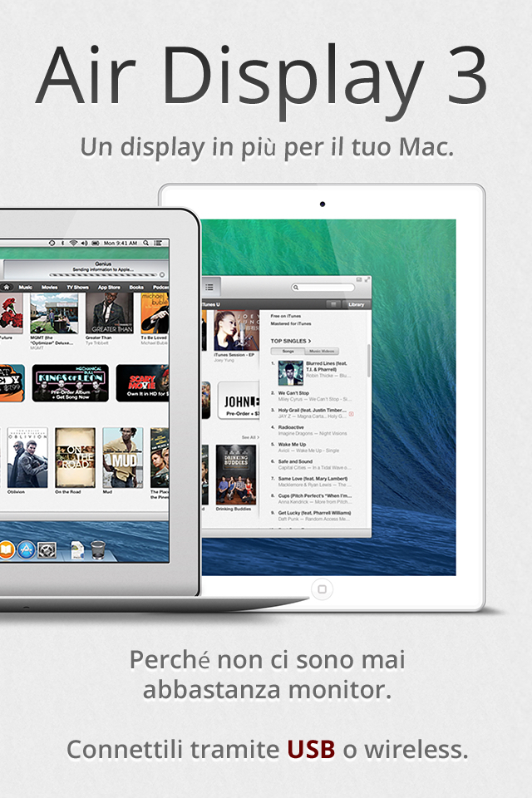Screen dimensions: 532x798
Task: Click the Top Singles list scrollbar
Action: pyautogui.click(x=368, y=361)
